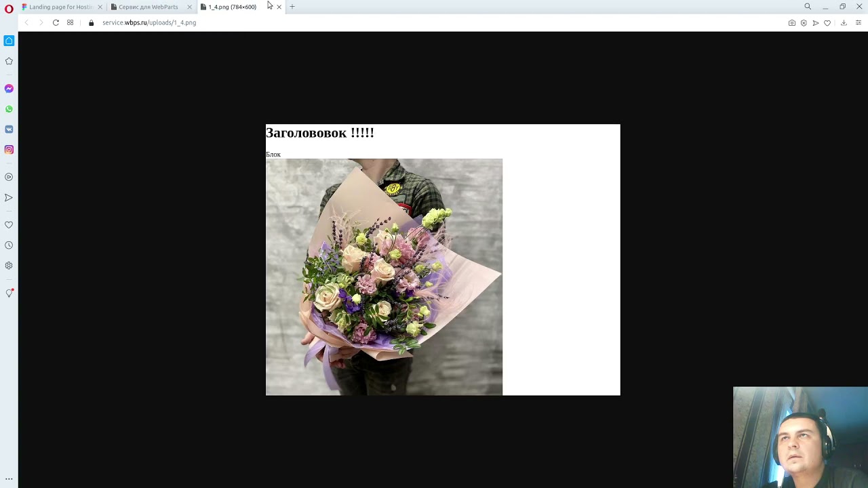Click the flower bouquet image
The image size is (868, 488).
384,277
